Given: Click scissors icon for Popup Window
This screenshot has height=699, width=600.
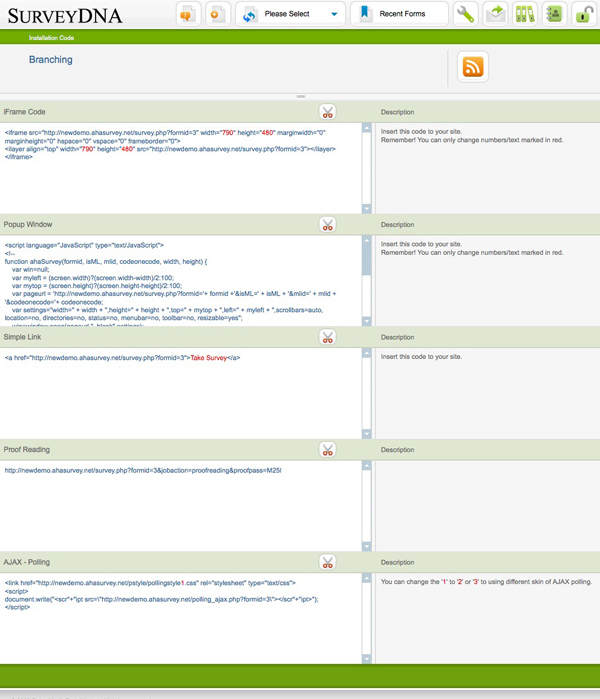Looking at the screenshot, I should click(x=327, y=224).
